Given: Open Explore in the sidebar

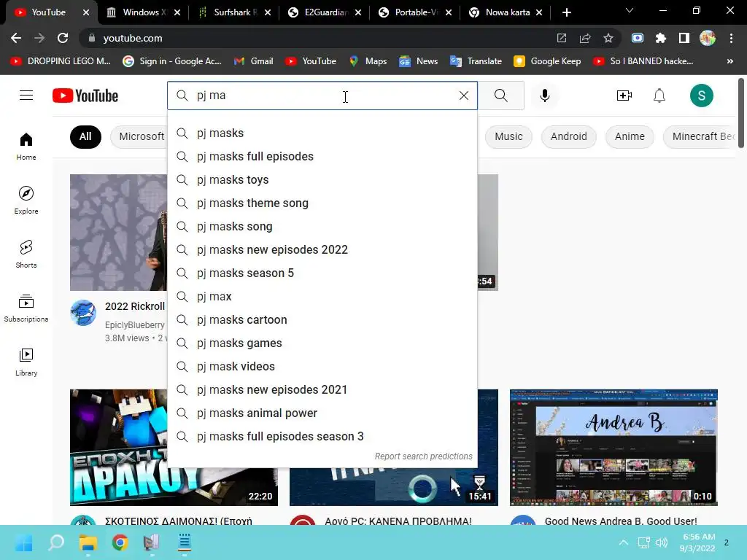Looking at the screenshot, I should pos(26,200).
